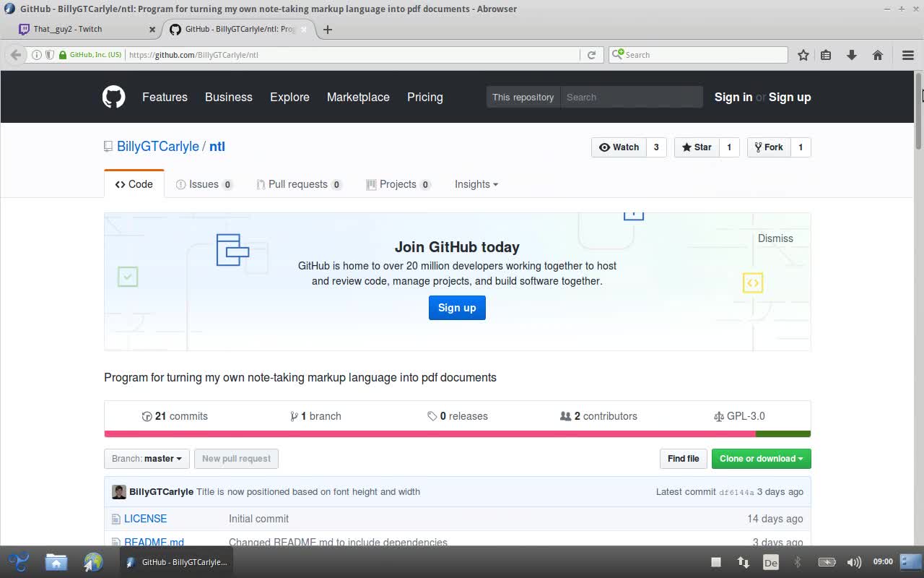This screenshot has height=578, width=924.
Task: Click the search engine icon in search box
Action: 617,54
